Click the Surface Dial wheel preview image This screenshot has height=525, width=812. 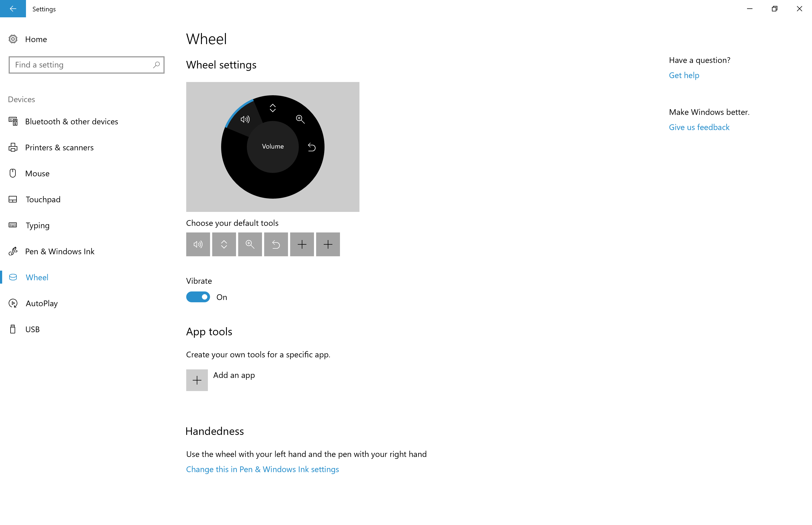click(x=273, y=147)
